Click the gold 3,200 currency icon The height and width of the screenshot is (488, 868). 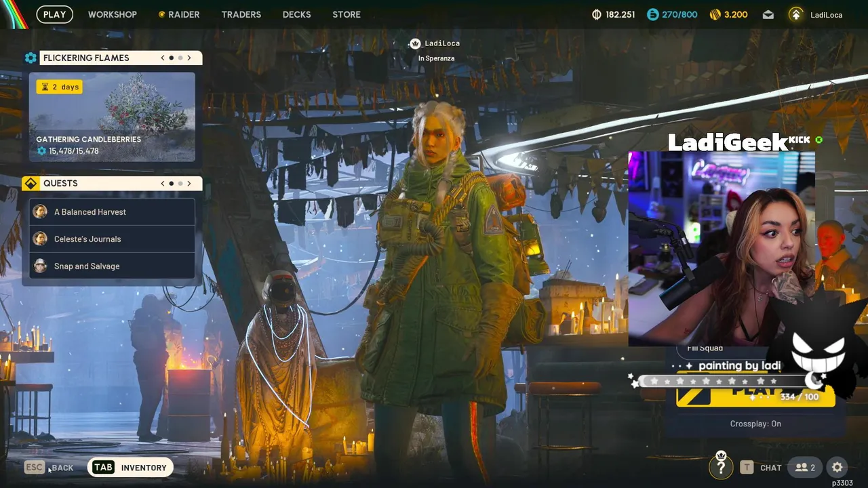[x=715, y=14]
